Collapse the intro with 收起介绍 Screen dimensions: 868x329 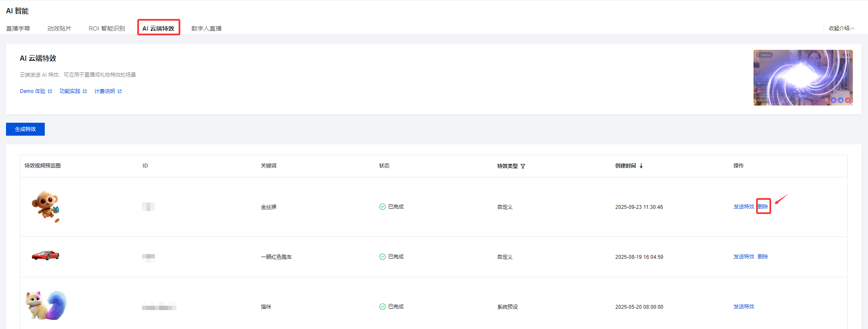point(841,28)
